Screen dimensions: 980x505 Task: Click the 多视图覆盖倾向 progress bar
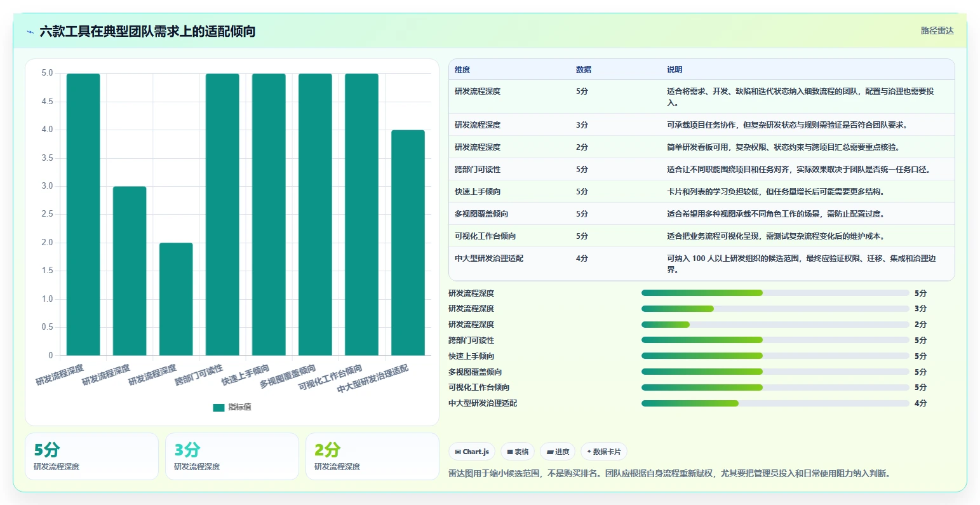[775, 372]
